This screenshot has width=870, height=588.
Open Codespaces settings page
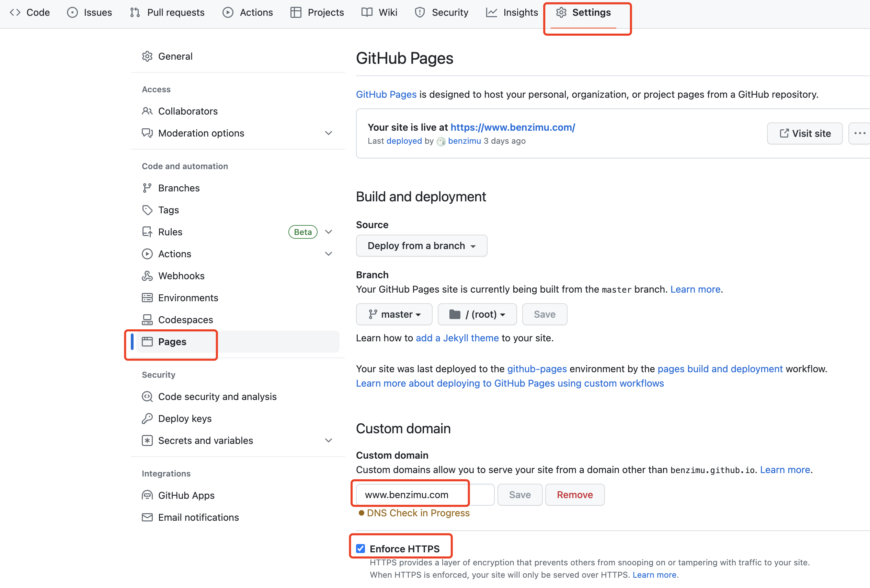point(186,320)
